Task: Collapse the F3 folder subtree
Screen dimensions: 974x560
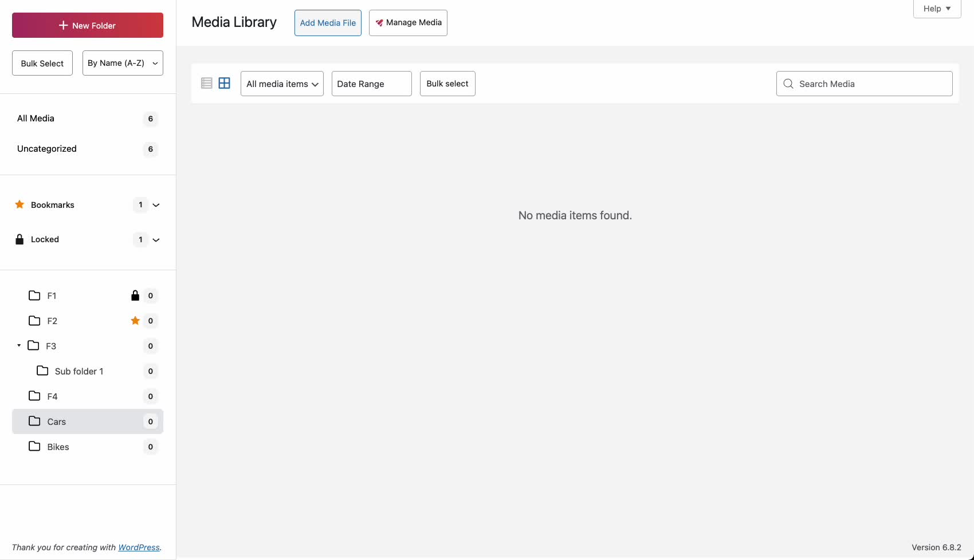Action: (x=18, y=346)
